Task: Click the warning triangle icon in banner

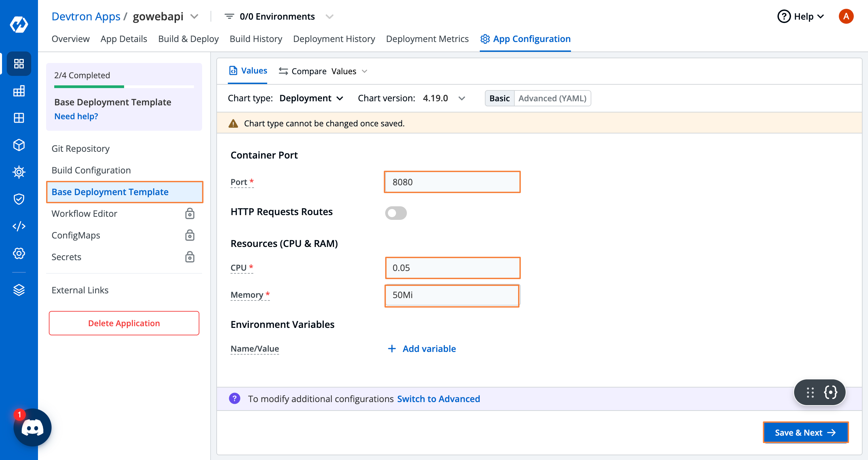Action: click(233, 123)
